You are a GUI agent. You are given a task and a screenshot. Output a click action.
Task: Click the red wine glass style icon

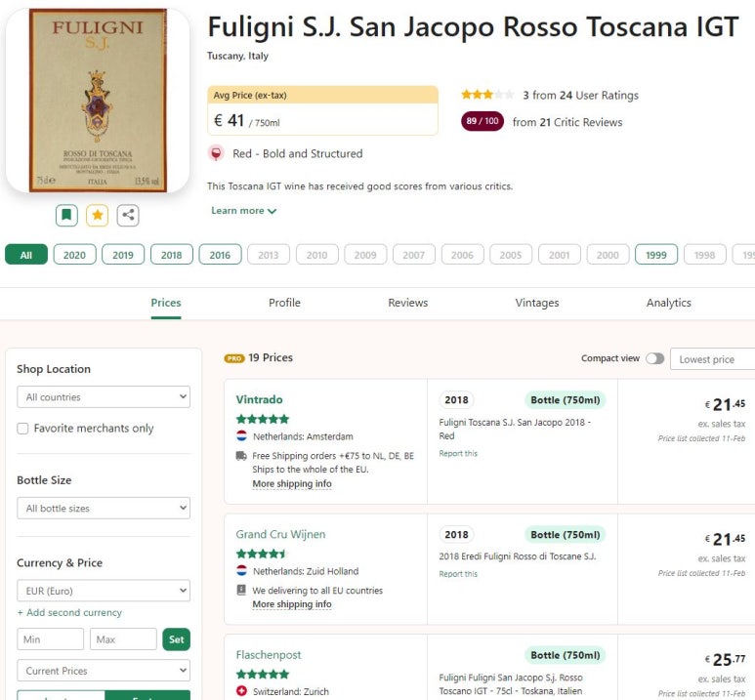pyautogui.click(x=216, y=153)
